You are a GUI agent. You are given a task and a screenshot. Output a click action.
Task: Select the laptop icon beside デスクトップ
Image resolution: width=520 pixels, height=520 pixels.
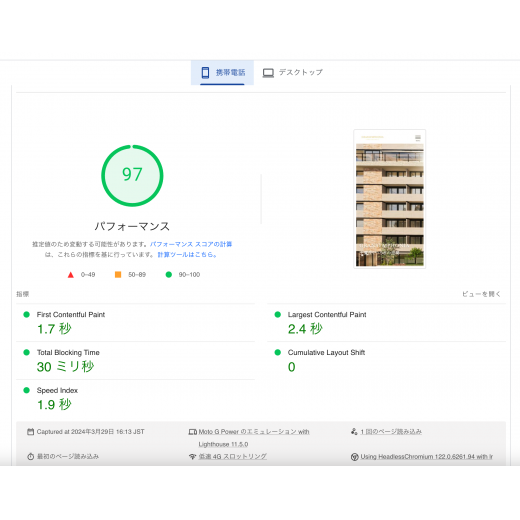tap(268, 73)
